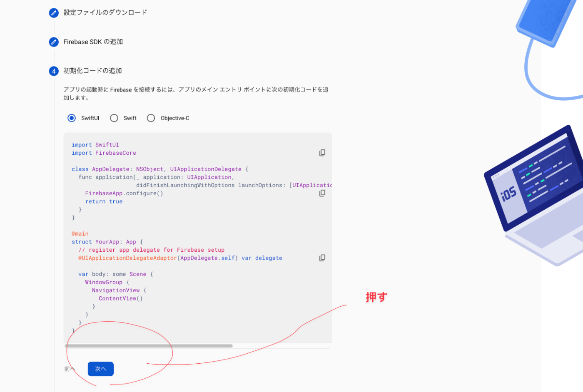Click the 'register app delegate' comment line
583x392 pixels.
point(152,250)
